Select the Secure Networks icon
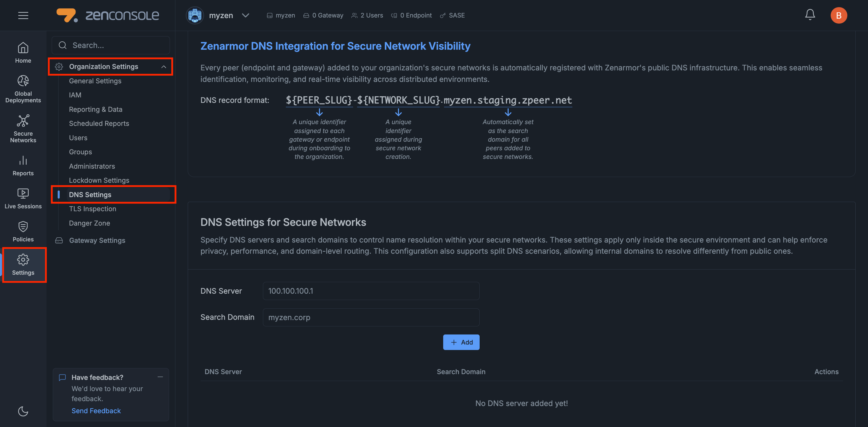The image size is (868, 427). click(23, 128)
